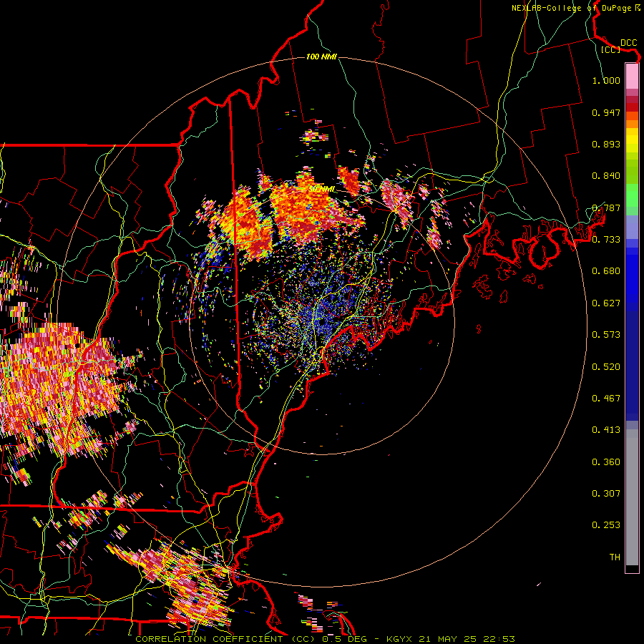
Task: Click the 50 NMI range ring label
Action: point(322,190)
